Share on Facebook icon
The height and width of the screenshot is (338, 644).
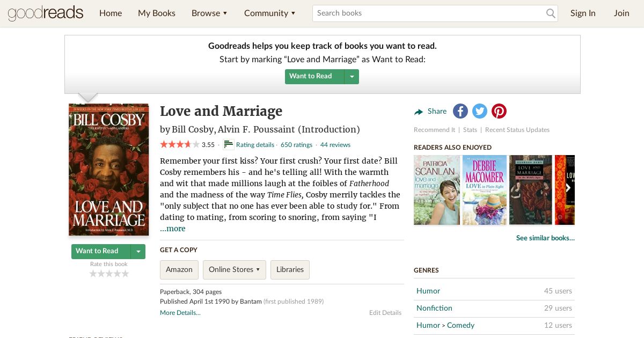(x=460, y=111)
